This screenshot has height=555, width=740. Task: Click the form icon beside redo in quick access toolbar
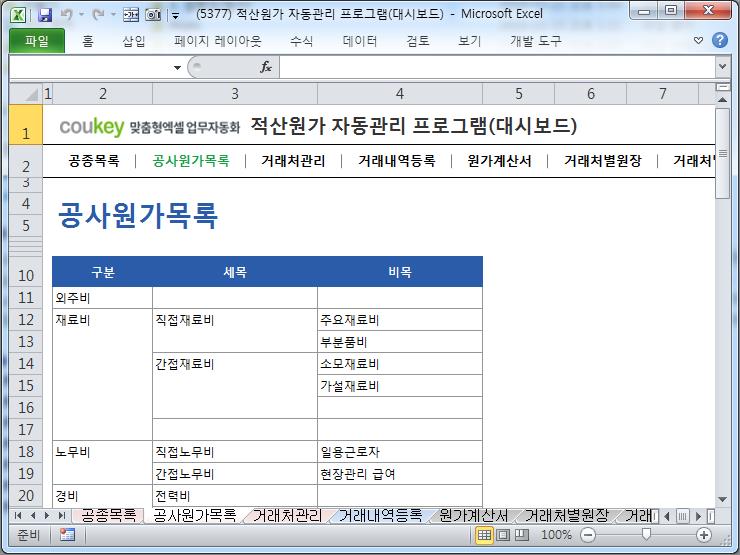pyautogui.click(x=131, y=15)
